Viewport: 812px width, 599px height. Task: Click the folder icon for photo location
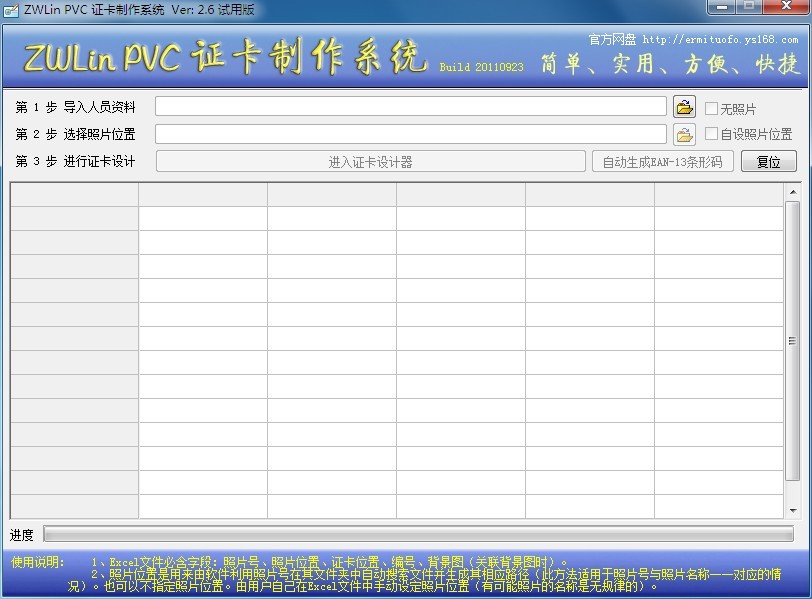click(x=684, y=134)
